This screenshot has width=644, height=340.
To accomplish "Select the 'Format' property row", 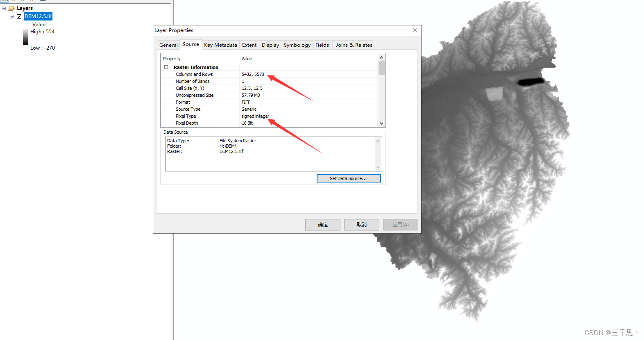I will point(269,102).
